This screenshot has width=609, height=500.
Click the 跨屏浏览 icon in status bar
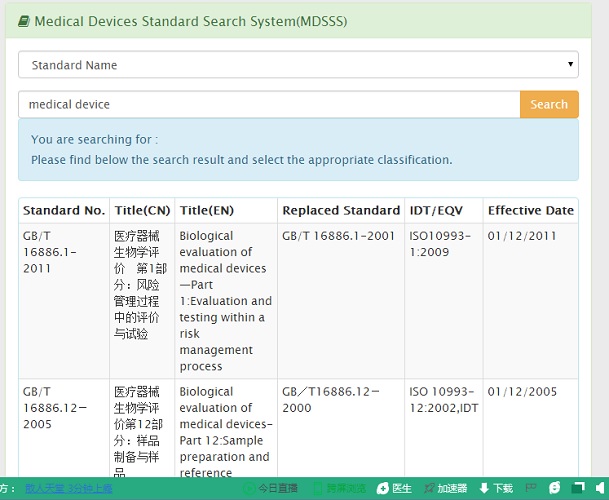click(x=317, y=488)
